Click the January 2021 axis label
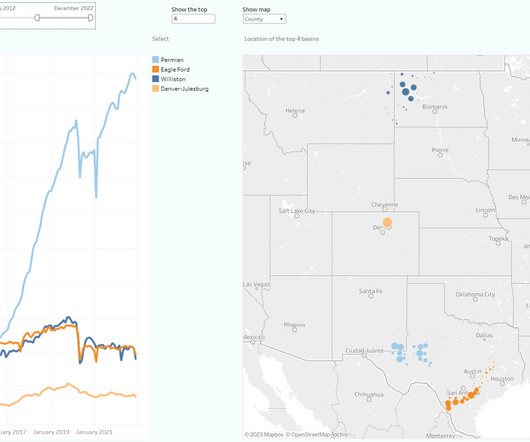530x442 pixels. [94, 432]
